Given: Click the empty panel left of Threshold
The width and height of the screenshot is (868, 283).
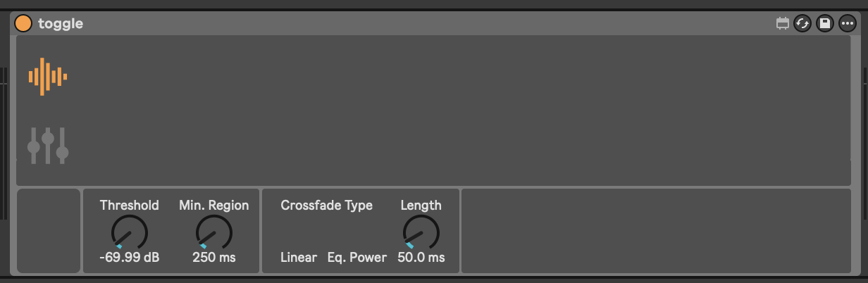Looking at the screenshot, I should click(49, 231).
